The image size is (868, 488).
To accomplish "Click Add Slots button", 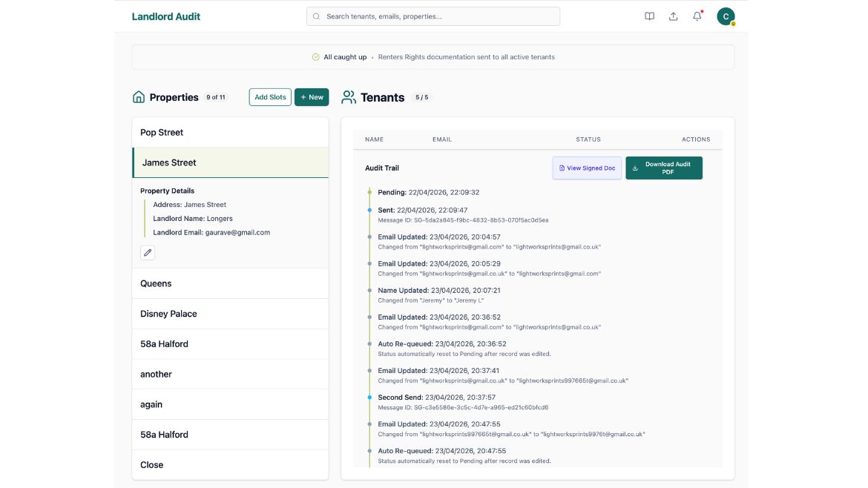I will 270,97.
